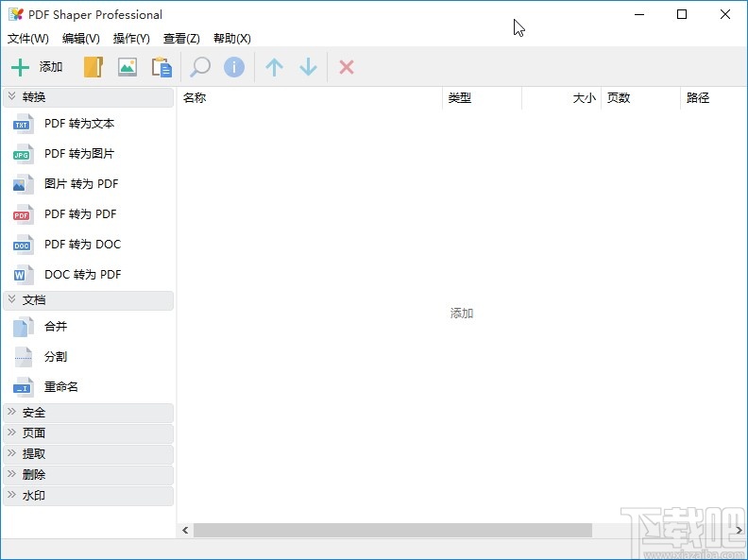This screenshot has width=748, height=560.
Task: Click the merge icon next to 合并
Action: click(x=23, y=327)
